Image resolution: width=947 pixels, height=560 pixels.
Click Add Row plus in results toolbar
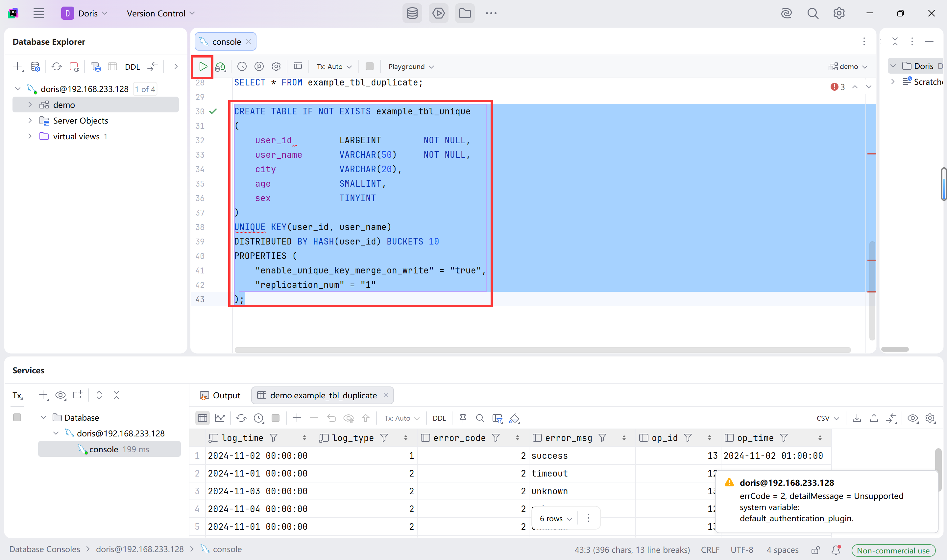pos(297,418)
